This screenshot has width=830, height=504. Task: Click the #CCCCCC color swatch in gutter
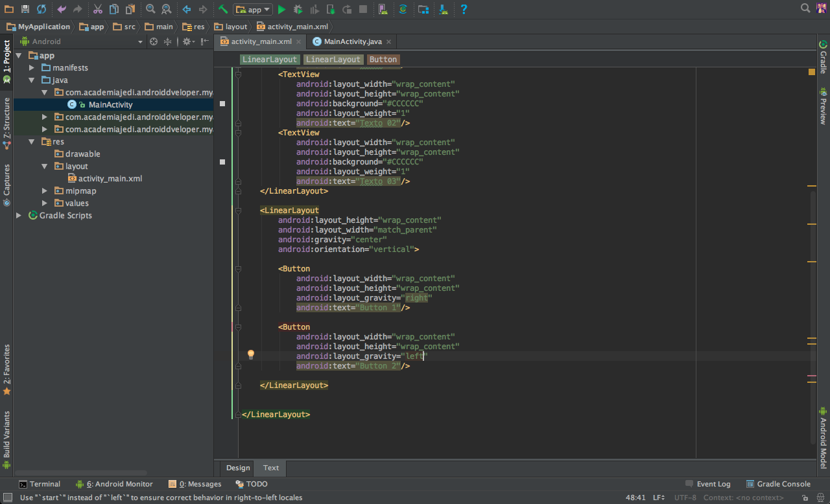(222, 104)
